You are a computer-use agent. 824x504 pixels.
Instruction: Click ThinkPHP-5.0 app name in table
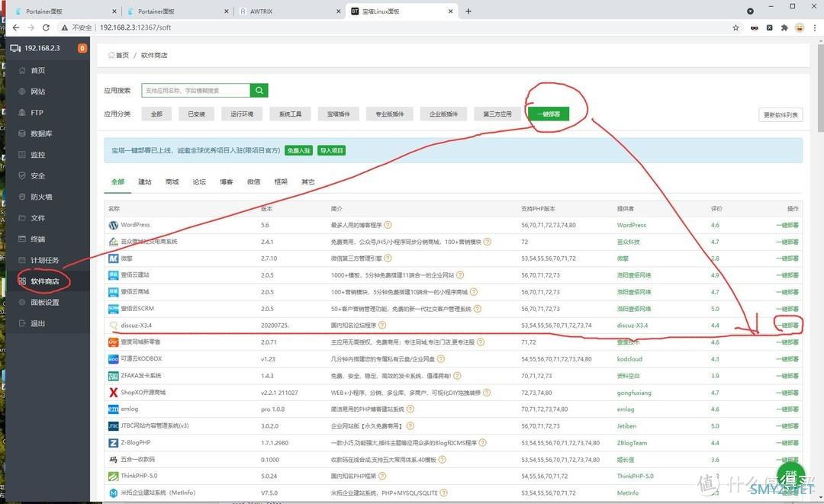click(x=139, y=476)
